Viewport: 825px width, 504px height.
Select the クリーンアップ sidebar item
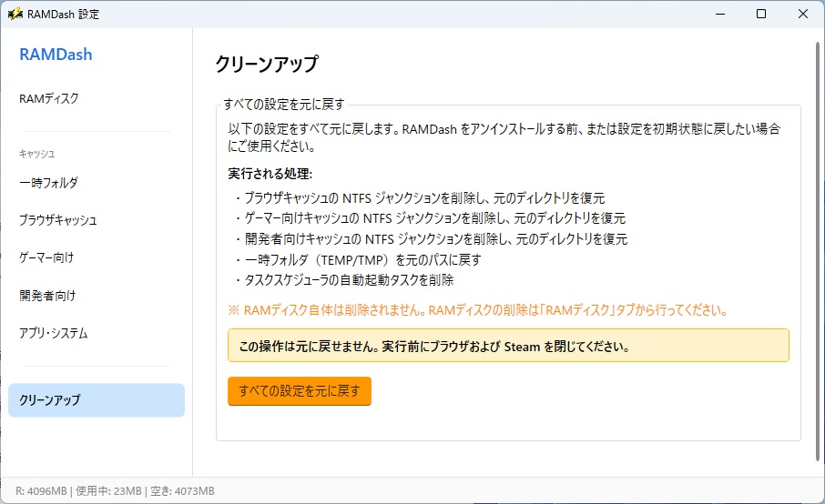(x=97, y=400)
